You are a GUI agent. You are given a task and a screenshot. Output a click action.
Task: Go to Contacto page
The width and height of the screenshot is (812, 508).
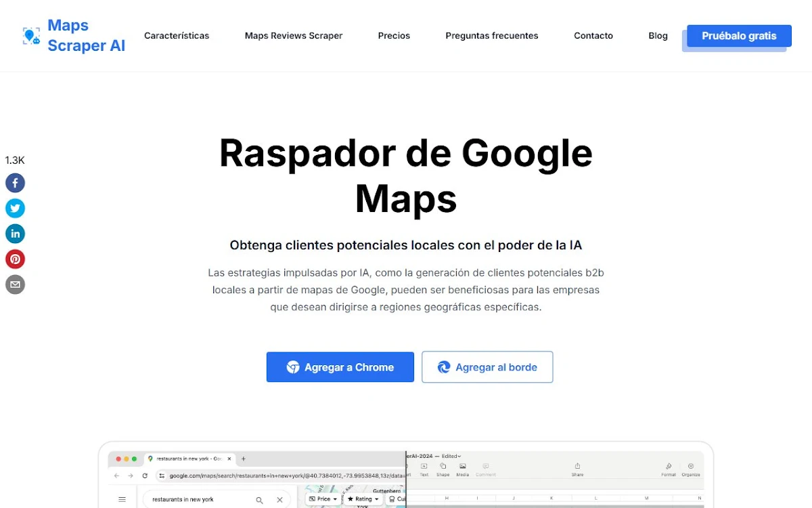tap(593, 36)
